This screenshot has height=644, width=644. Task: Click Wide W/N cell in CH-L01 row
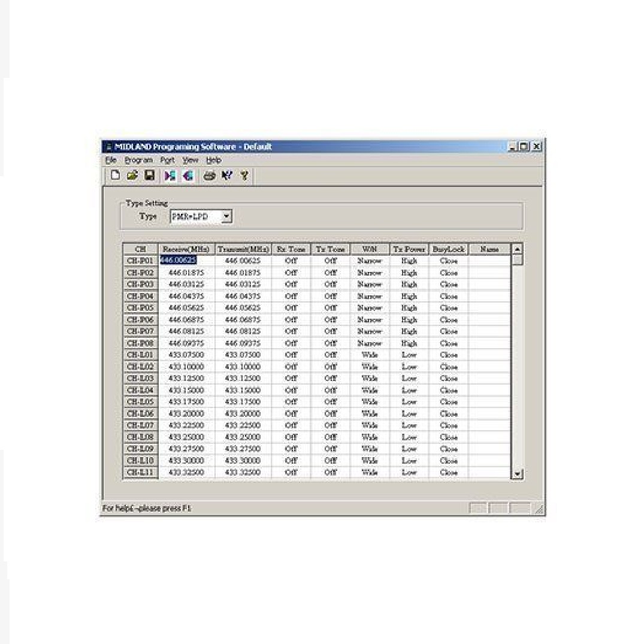[370, 355]
